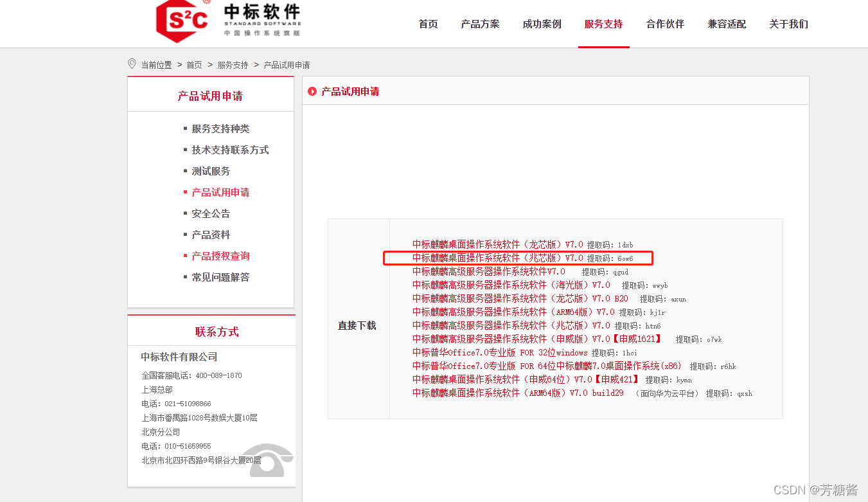Viewport: 868px width, 502px height.
Task: Click the extraction code htn6
Action: [653, 327]
